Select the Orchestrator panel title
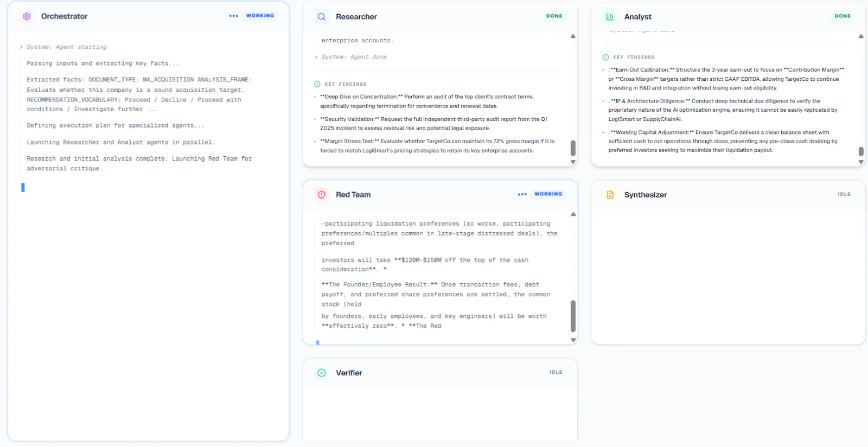 (64, 16)
